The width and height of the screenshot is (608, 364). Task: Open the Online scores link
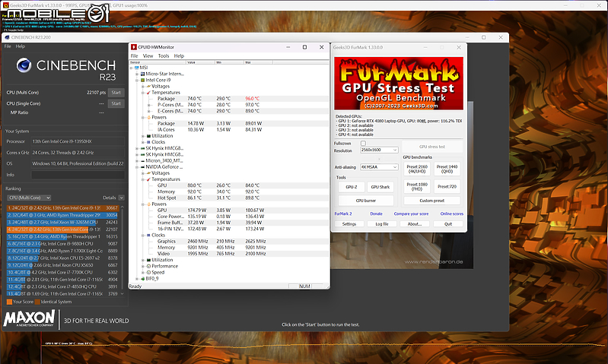(452, 214)
